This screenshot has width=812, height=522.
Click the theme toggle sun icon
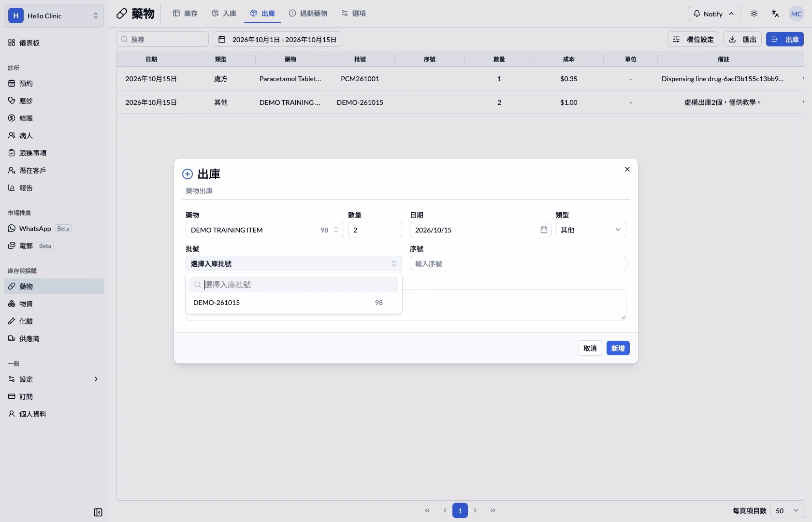coord(754,14)
